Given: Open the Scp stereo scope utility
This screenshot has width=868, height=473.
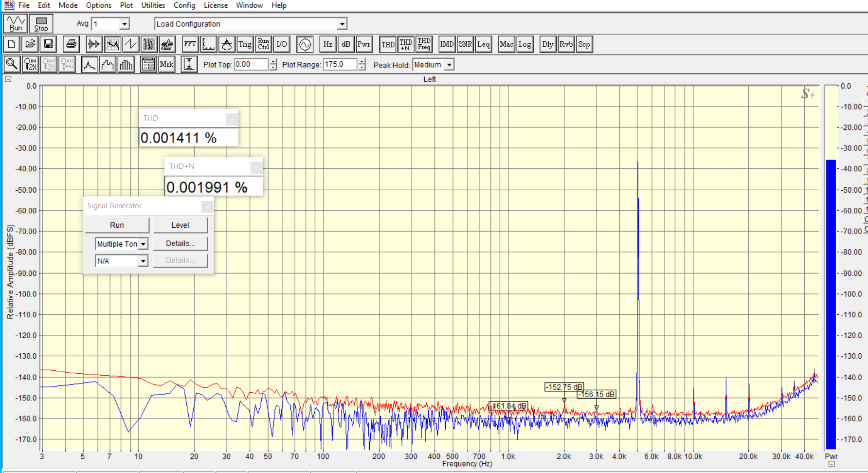Looking at the screenshot, I should [584, 44].
